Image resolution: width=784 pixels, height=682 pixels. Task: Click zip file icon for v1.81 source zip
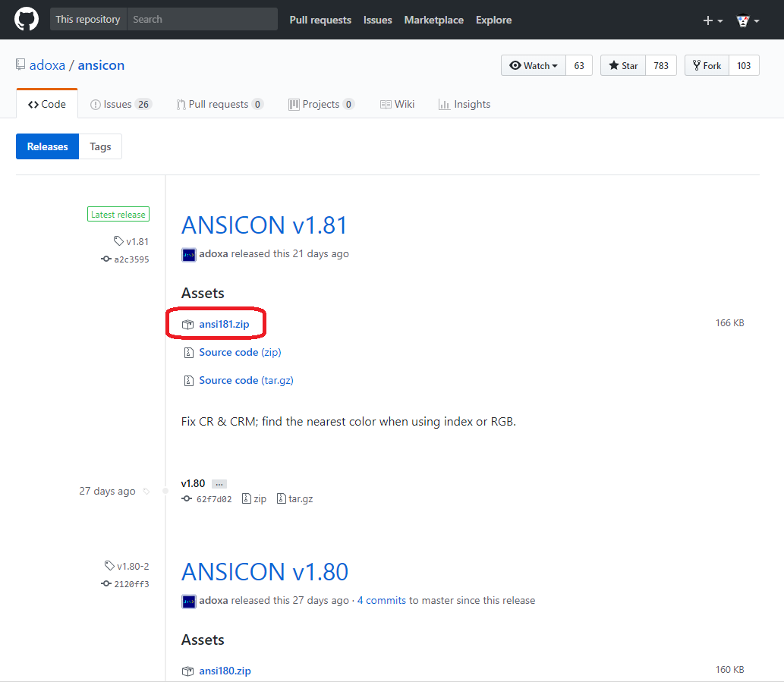pos(188,353)
